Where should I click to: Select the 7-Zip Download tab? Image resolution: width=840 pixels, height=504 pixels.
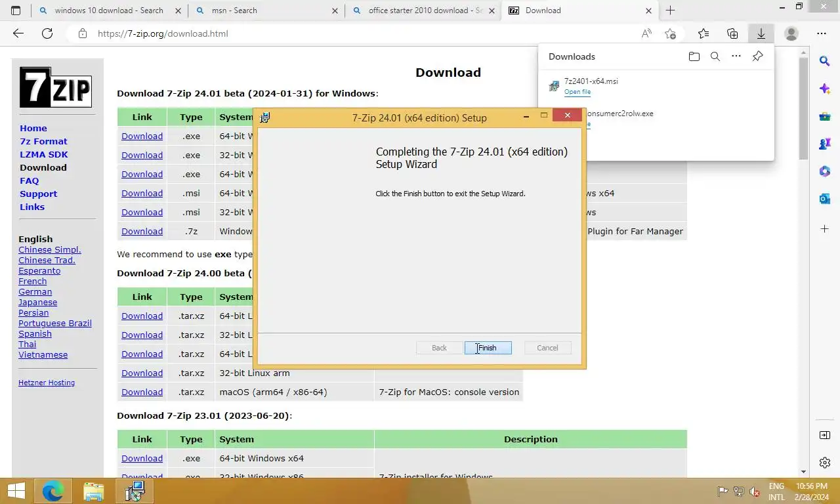coord(579,10)
